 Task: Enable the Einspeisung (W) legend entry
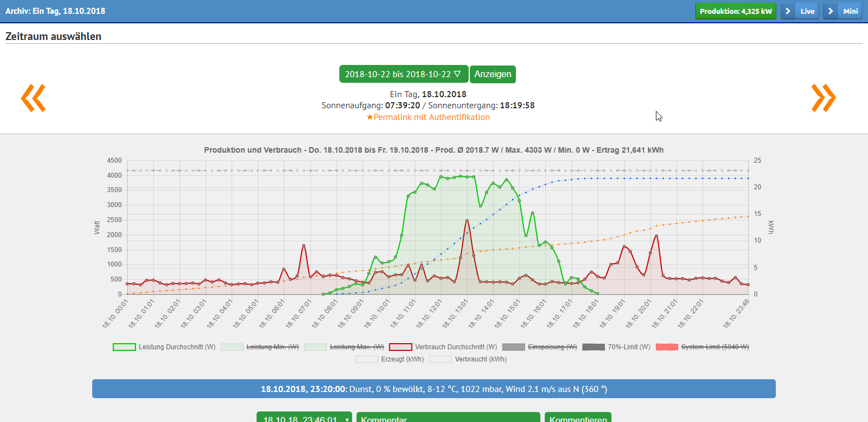tap(539, 347)
